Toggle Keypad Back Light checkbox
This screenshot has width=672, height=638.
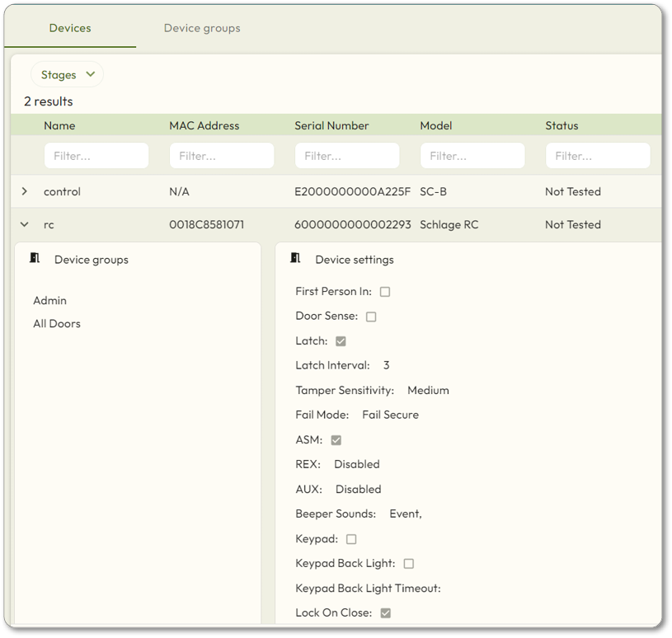click(x=409, y=564)
